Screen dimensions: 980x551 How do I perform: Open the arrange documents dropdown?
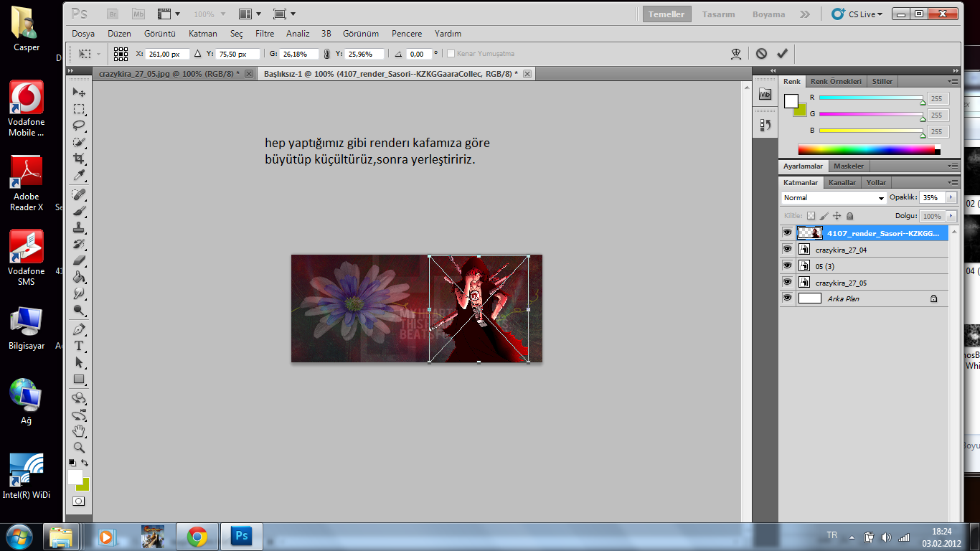(x=250, y=14)
